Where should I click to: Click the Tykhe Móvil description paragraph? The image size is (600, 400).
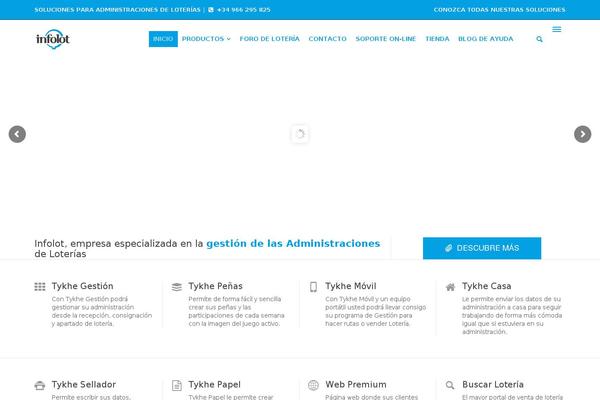[375, 311]
